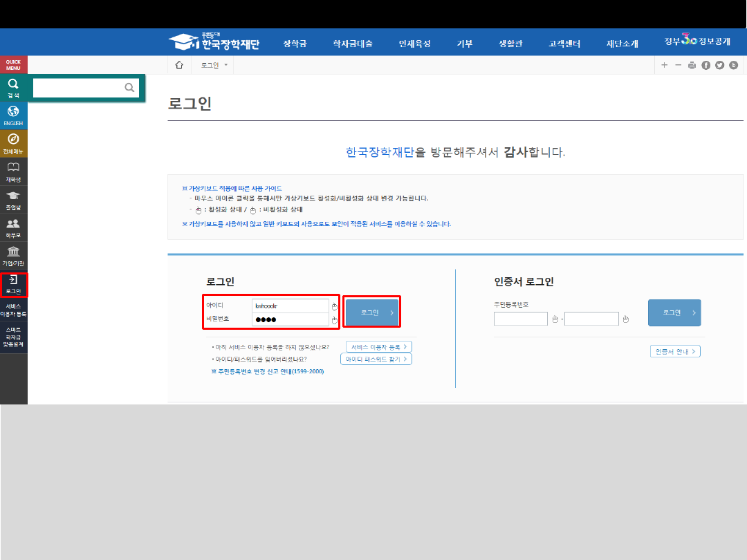Viewport: 747px width, 560px height.
Task: Click the 비밀번호 password input field
Action: tap(290, 319)
